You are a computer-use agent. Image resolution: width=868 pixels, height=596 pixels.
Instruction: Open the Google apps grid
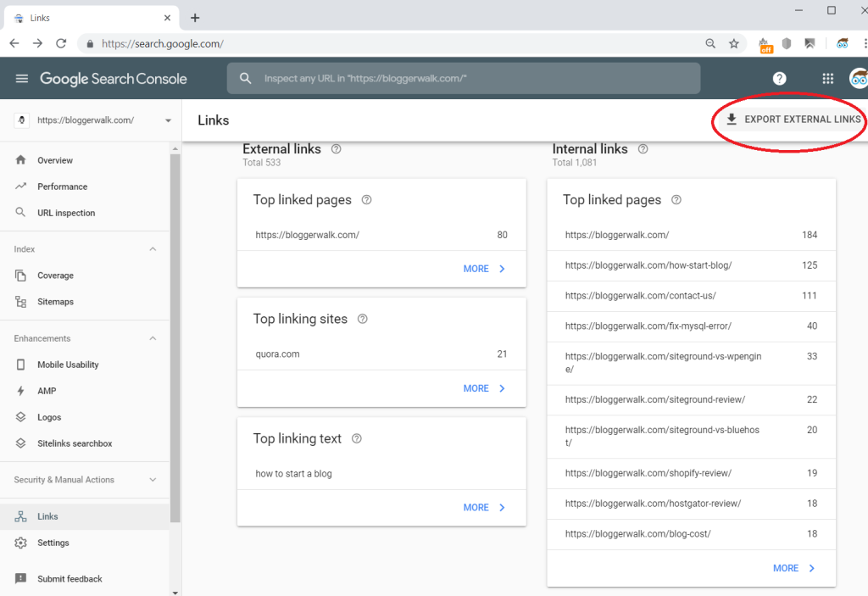(x=827, y=78)
